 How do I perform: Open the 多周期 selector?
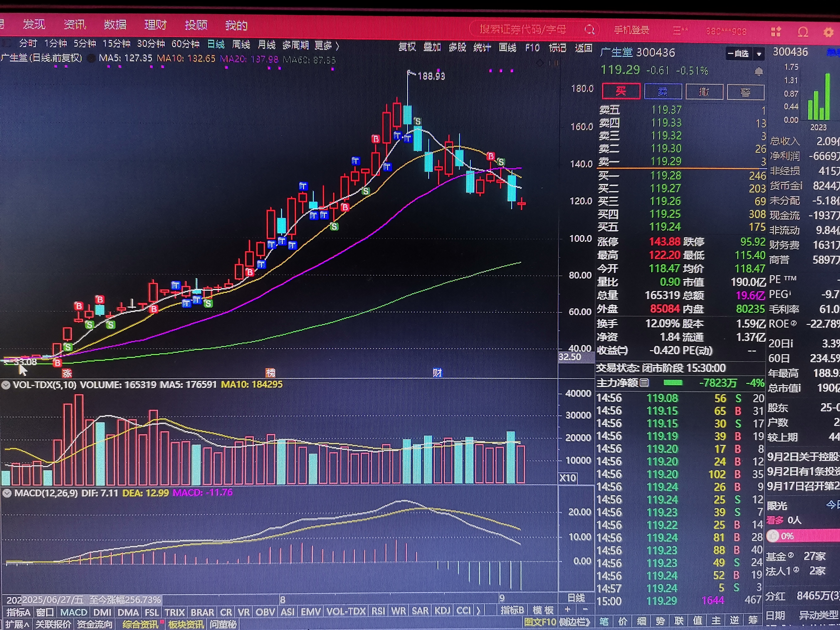[295, 45]
